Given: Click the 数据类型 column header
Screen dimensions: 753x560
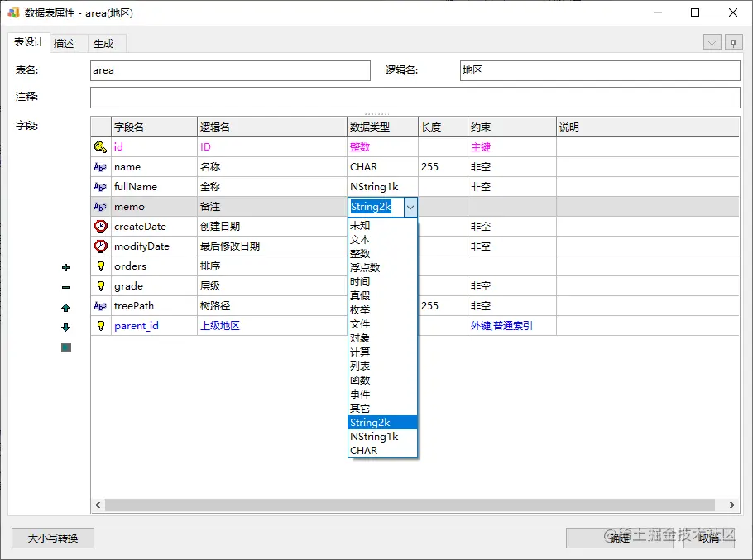Looking at the screenshot, I should [x=383, y=127].
